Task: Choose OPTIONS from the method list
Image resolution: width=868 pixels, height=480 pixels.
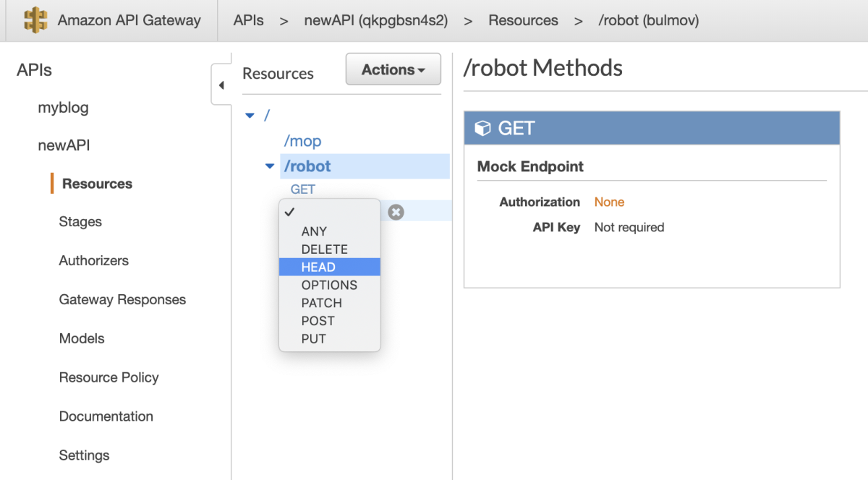Action: pos(330,285)
